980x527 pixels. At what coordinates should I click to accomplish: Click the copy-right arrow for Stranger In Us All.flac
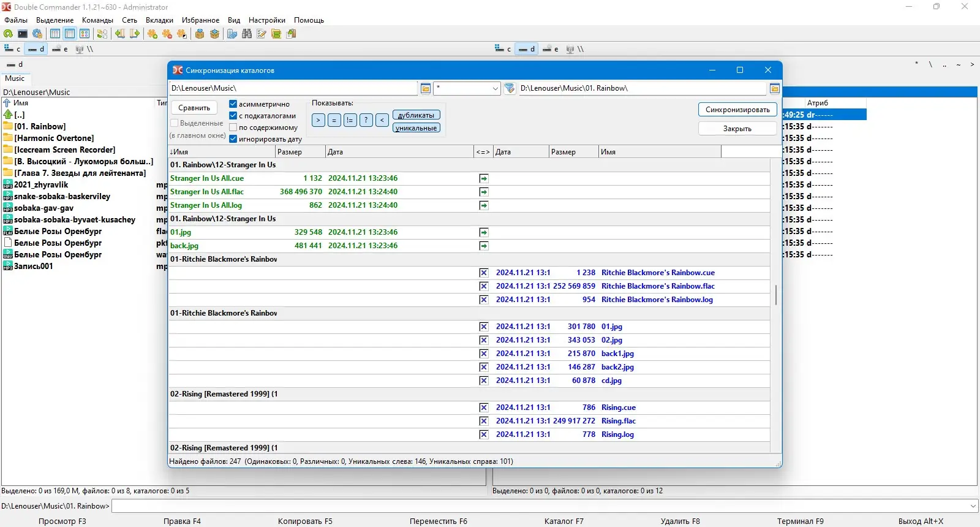[x=484, y=192]
